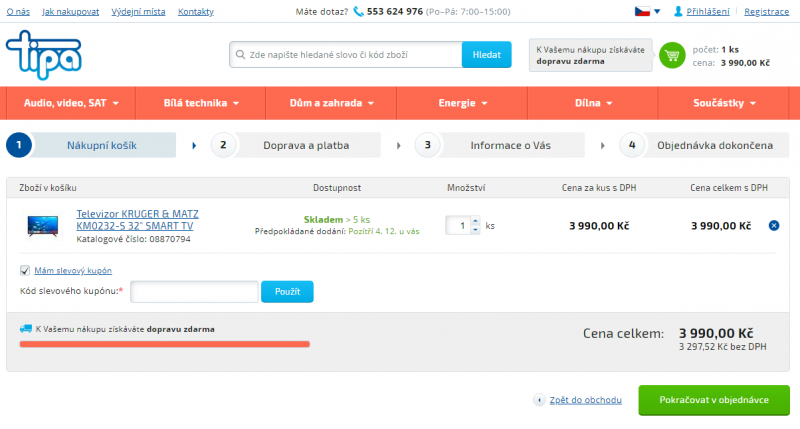Increase quantity with the up arrow
Image resolution: width=800 pixels, height=429 pixels.
tap(475, 221)
